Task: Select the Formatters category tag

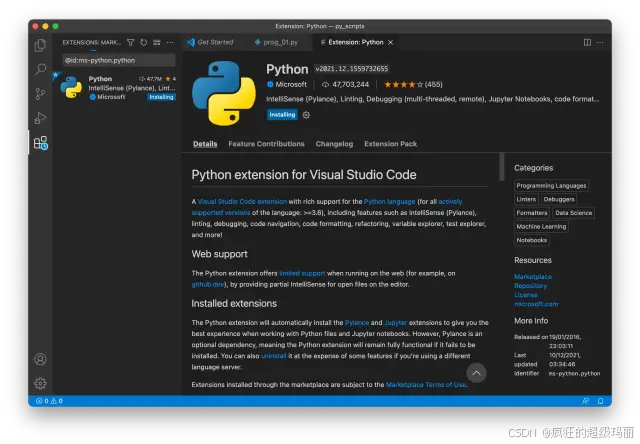Action: coord(531,213)
